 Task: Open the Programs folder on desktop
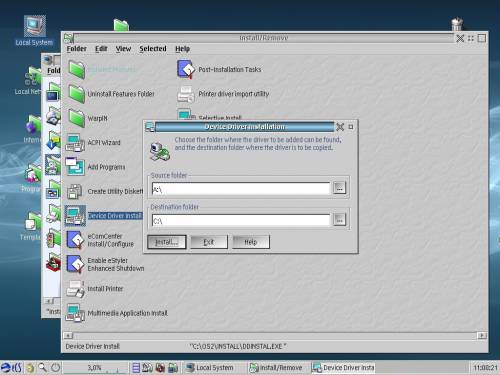click(x=34, y=173)
